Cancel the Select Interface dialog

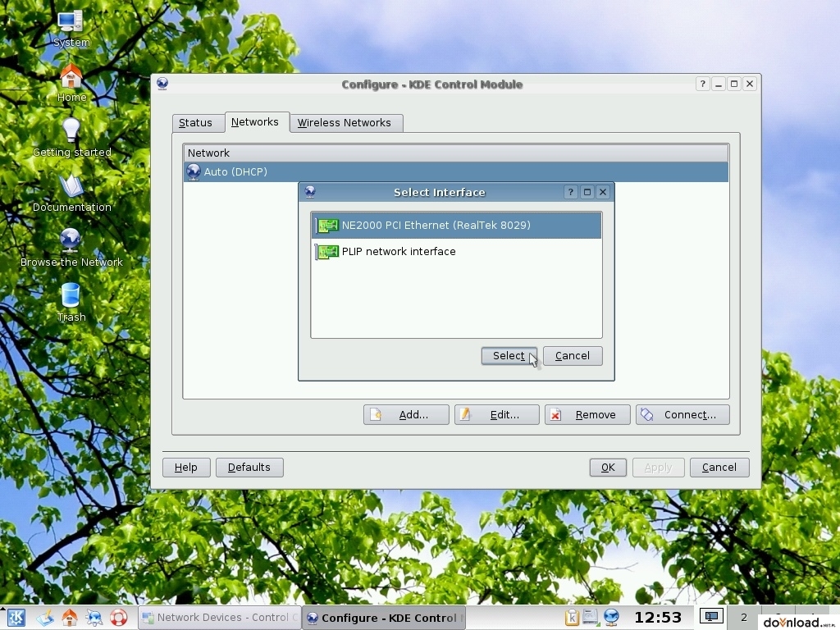pyautogui.click(x=572, y=356)
